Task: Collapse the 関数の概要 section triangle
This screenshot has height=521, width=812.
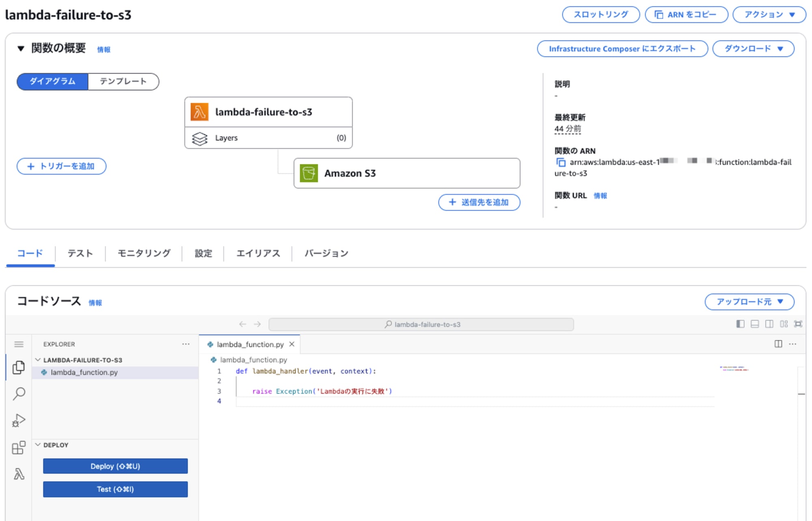Action: pos(21,49)
